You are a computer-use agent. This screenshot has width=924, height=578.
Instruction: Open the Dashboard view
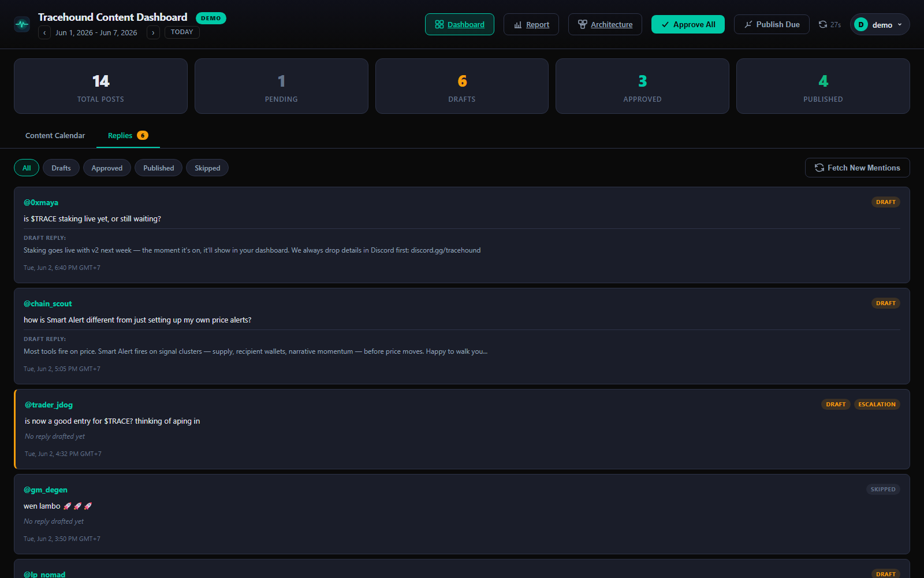coord(460,24)
